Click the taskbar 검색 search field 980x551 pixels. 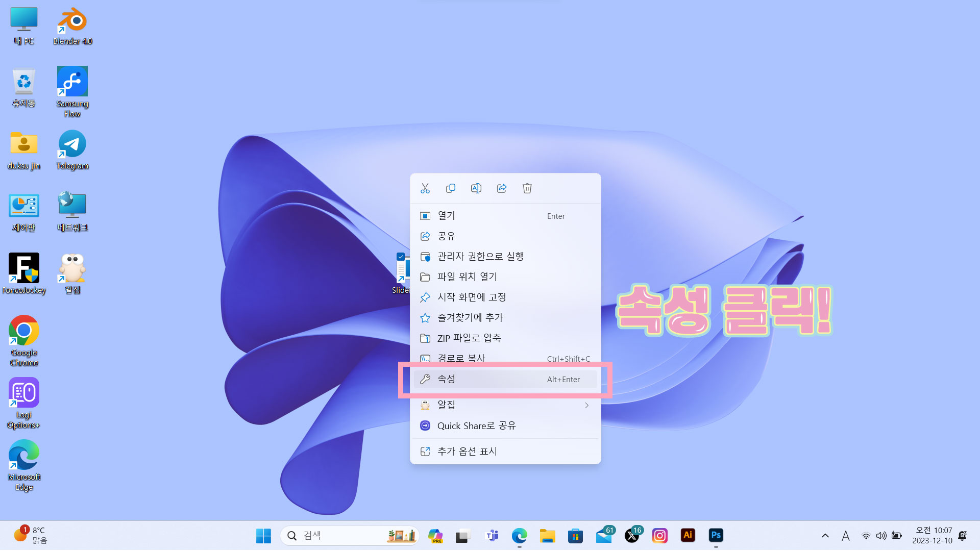coord(337,536)
